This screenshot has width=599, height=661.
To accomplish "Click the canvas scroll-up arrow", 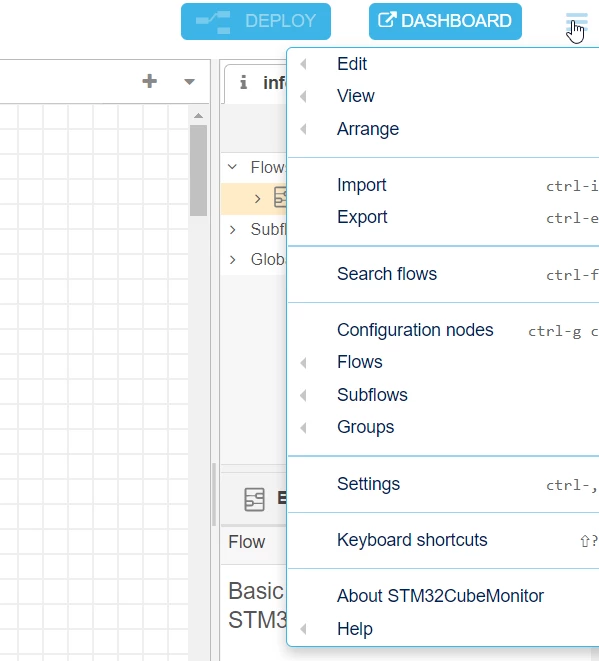I will [x=199, y=116].
